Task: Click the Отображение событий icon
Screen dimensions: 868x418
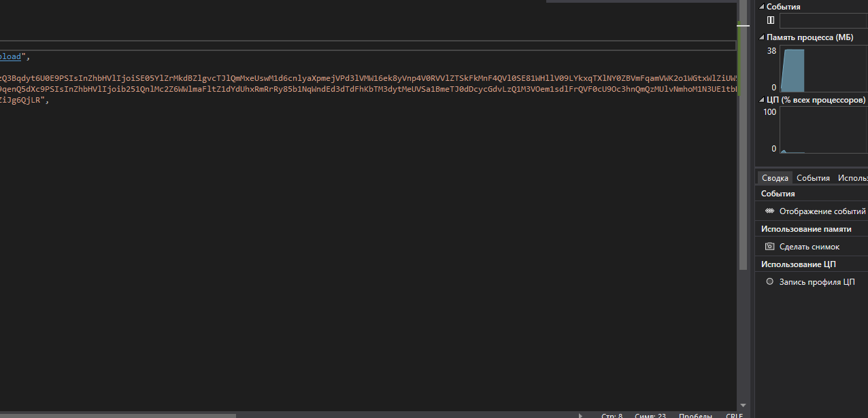Action: [769, 211]
